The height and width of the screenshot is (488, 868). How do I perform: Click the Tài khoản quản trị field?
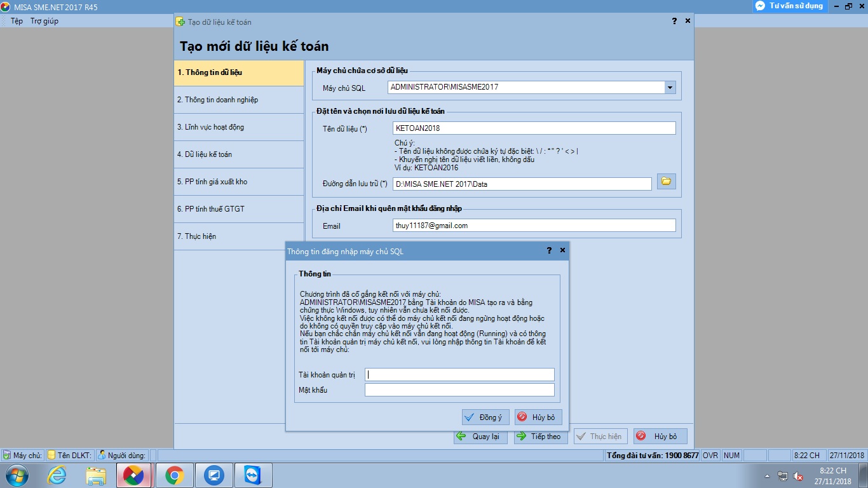[459, 374]
